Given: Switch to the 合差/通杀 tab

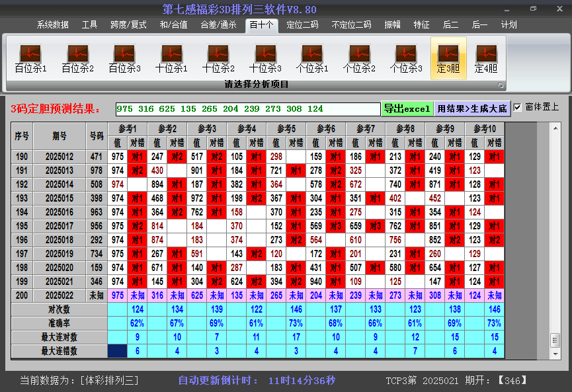Looking at the screenshot, I should coord(218,25).
